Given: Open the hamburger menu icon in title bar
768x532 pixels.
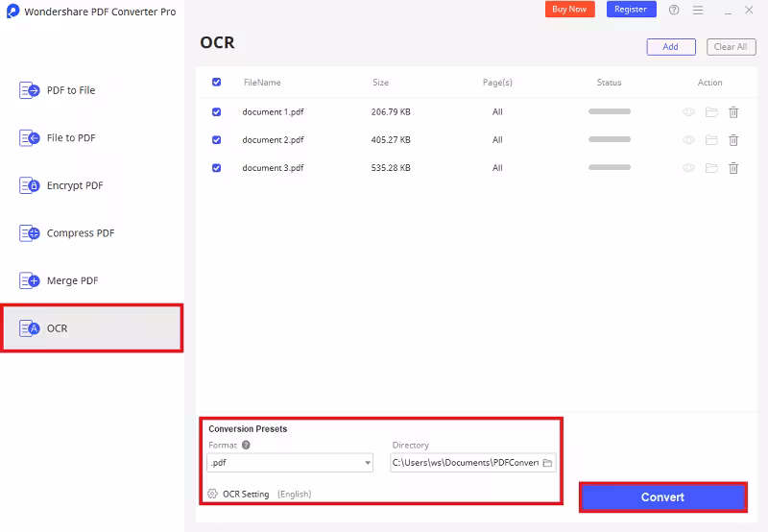Looking at the screenshot, I should click(698, 10).
